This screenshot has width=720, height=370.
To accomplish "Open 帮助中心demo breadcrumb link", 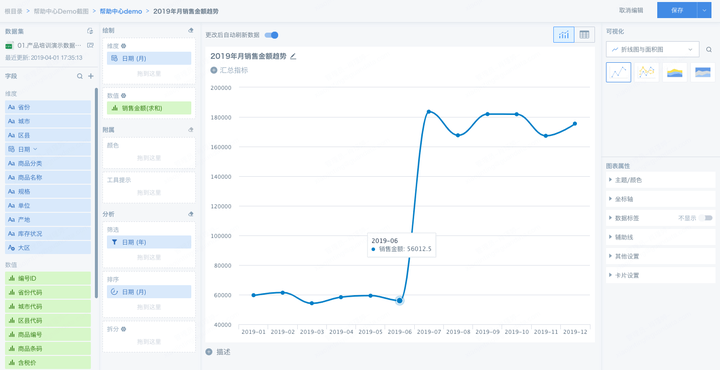I will (x=121, y=11).
